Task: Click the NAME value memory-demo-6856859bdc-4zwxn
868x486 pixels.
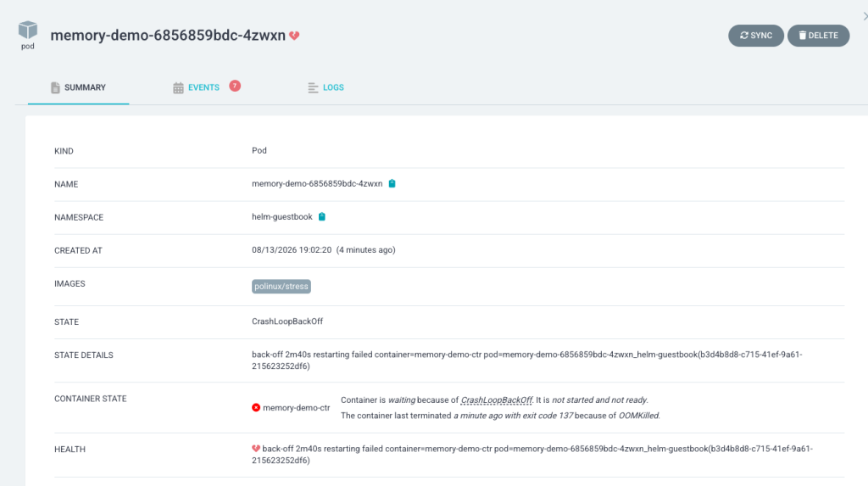Action: pyautogui.click(x=317, y=184)
